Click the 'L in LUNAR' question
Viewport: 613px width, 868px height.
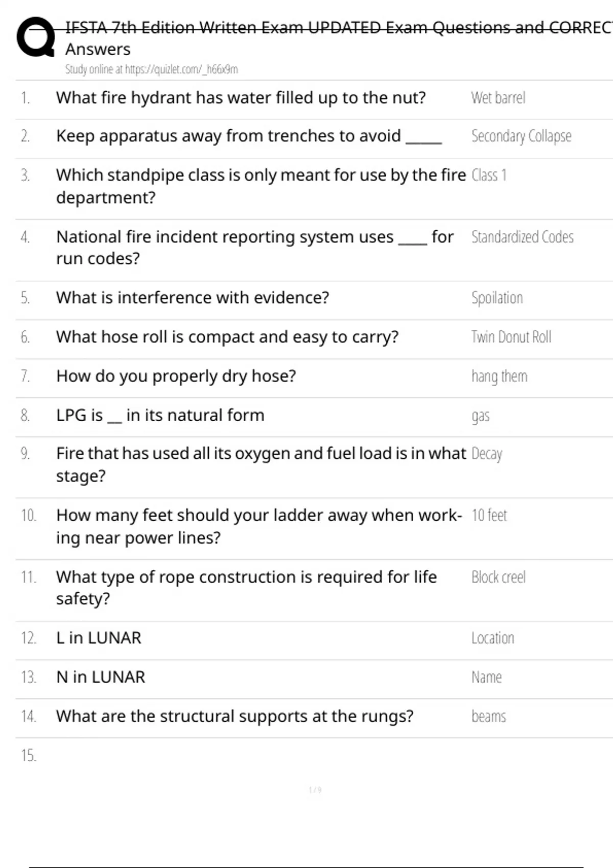(99, 638)
